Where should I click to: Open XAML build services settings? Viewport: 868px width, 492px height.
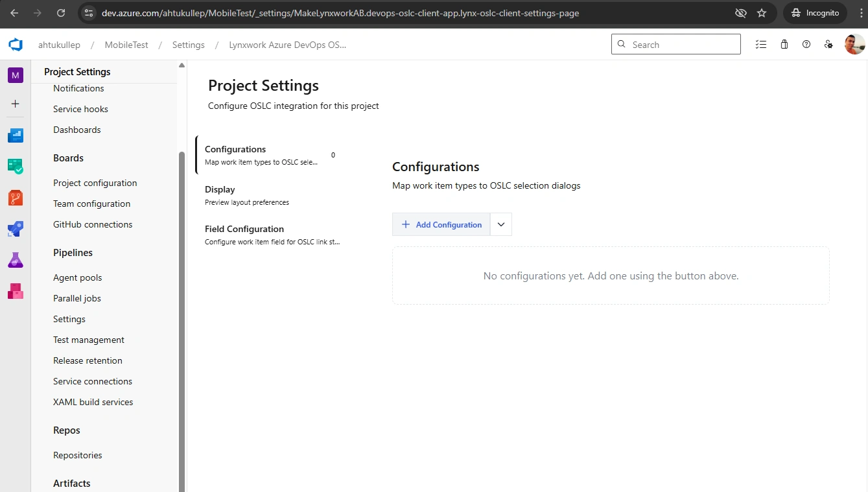pos(93,402)
